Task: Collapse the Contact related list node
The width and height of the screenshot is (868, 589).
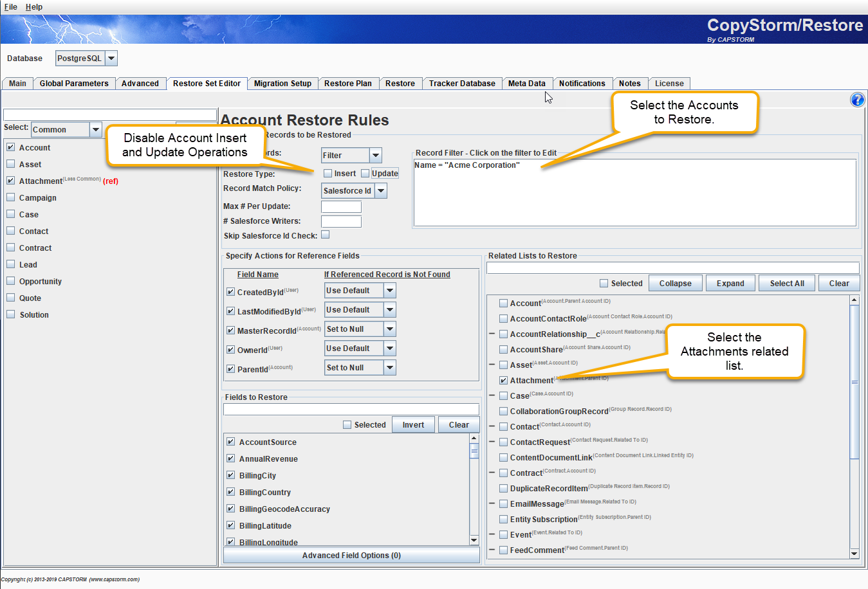Action: tap(492, 427)
